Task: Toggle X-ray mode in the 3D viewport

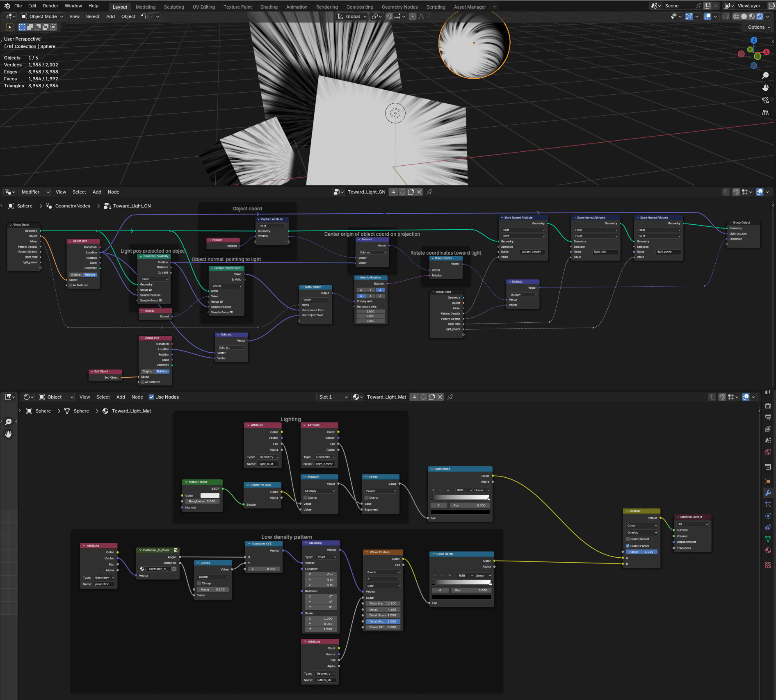Action: coord(726,16)
